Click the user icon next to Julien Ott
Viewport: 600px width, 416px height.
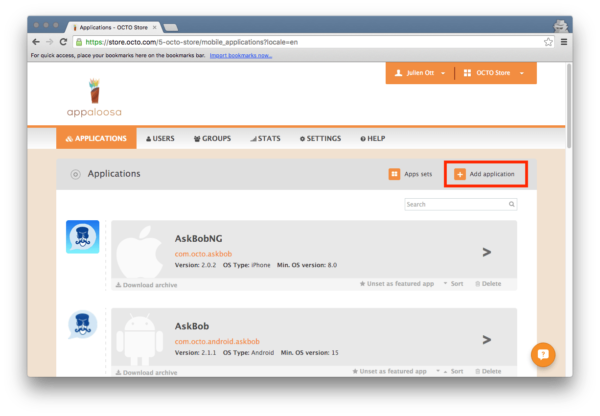pos(398,73)
